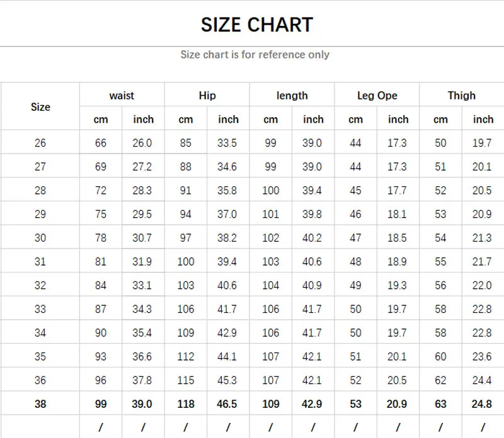Click the 66 cm waist value for size 26

100,142
